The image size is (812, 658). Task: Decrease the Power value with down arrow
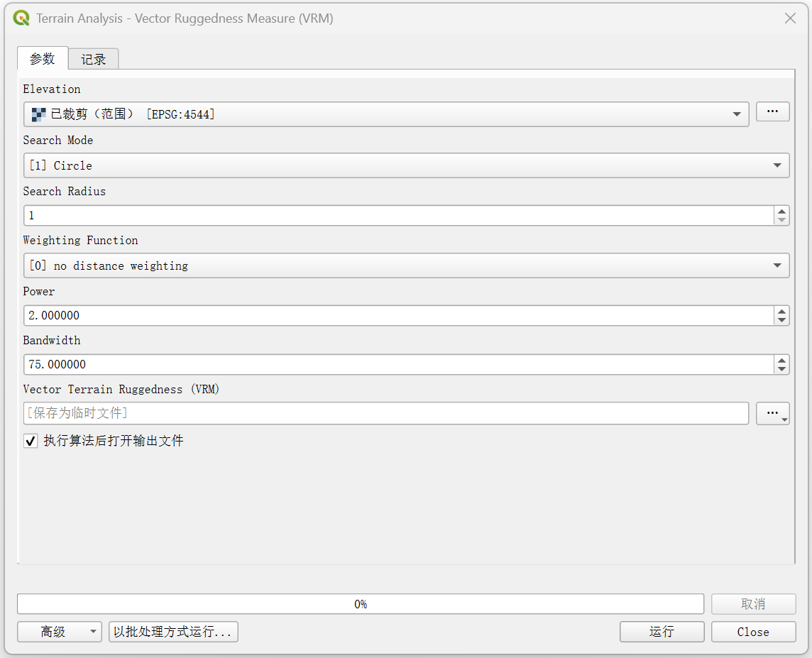(781, 320)
